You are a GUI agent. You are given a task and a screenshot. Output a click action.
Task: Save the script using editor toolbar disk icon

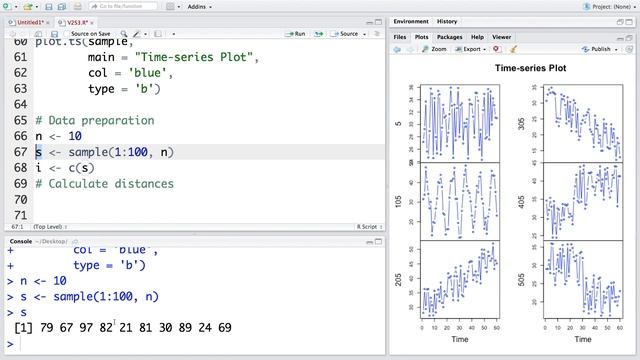point(54,34)
